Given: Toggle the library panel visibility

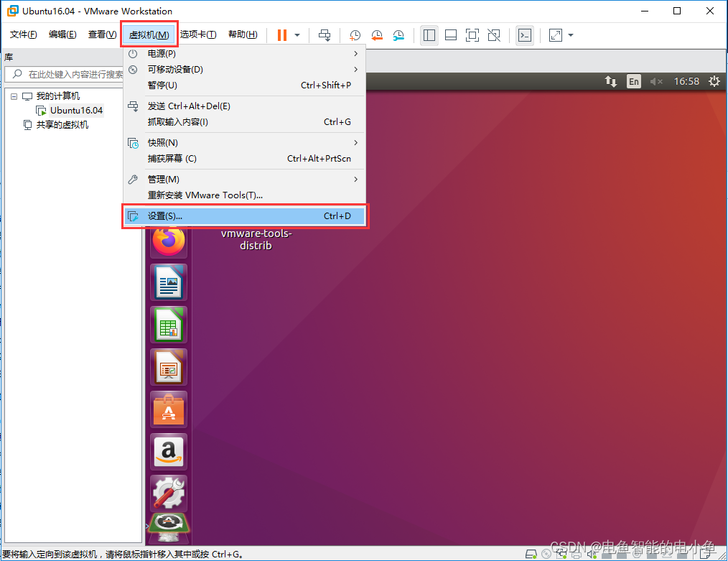Looking at the screenshot, I should pos(429,34).
